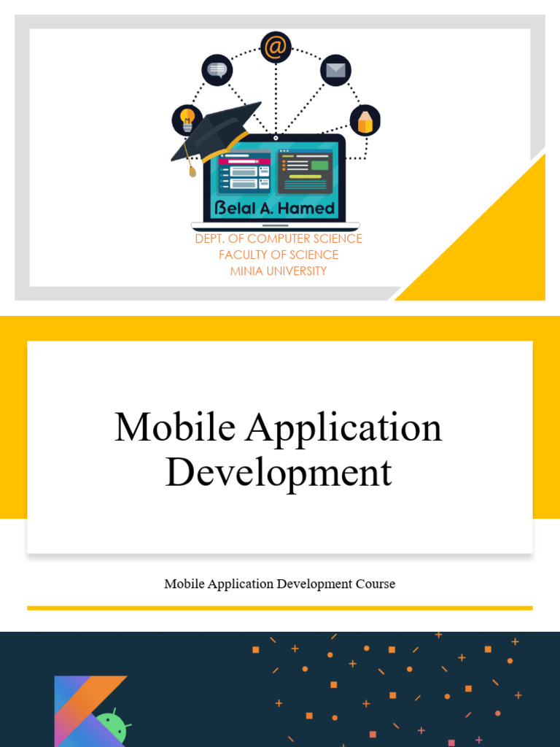This screenshot has width=560, height=747.
Task: Click the green Android robot head
Action: click(112, 729)
